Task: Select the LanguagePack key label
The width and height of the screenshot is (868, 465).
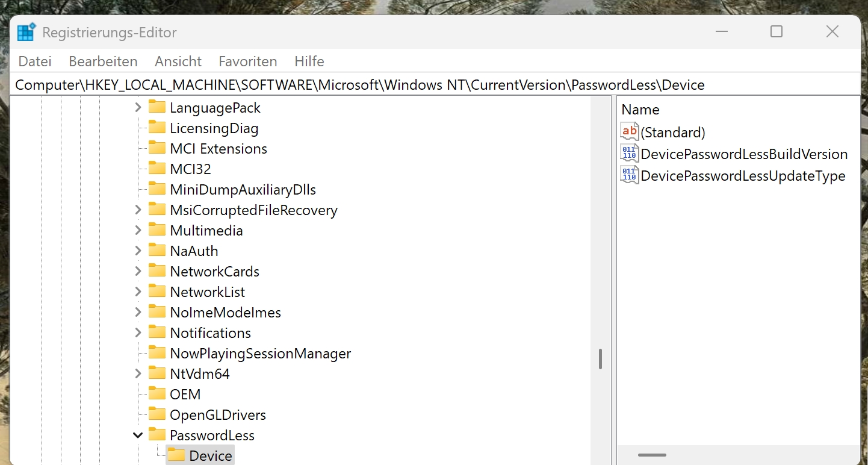Action: pos(215,108)
